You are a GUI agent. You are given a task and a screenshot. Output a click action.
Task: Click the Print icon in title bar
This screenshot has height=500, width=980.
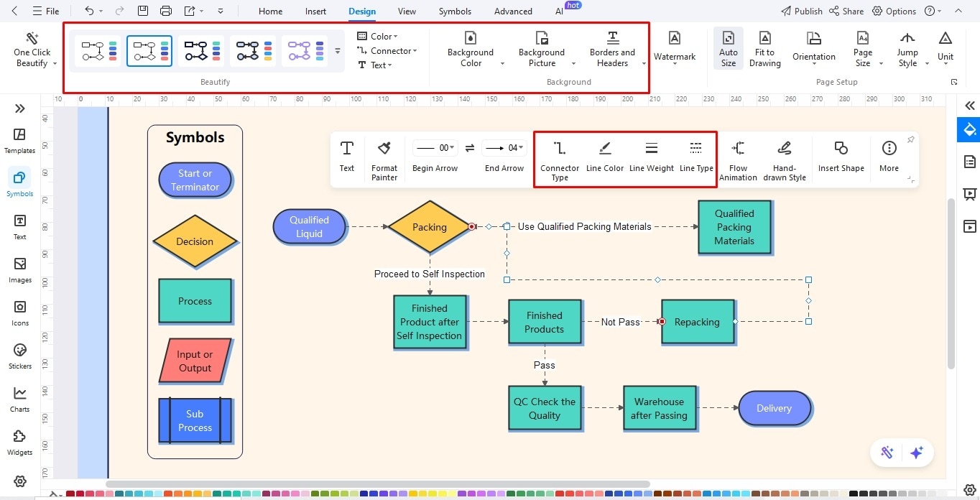click(x=166, y=11)
